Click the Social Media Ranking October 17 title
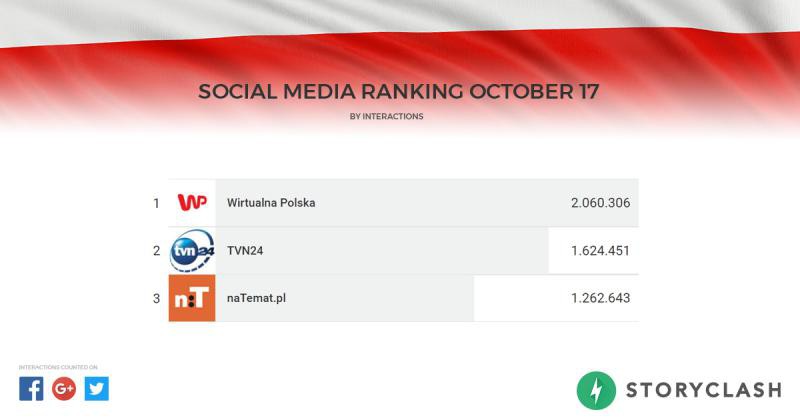The image size is (800, 420). pyautogui.click(x=399, y=92)
